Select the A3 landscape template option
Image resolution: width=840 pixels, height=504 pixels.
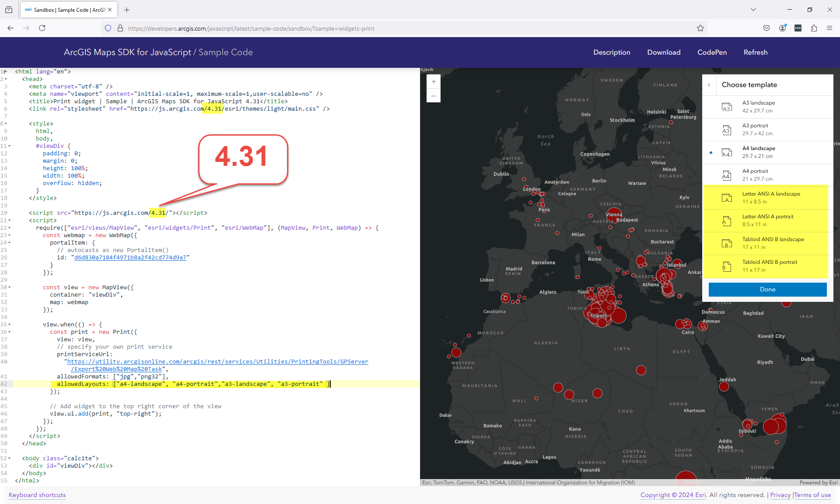[x=768, y=107]
